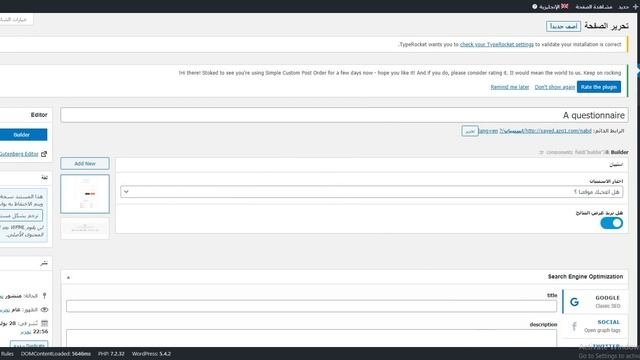This screenshot has width=640, height=360.
Task: Click the Don't show again link
Action: 555,87
